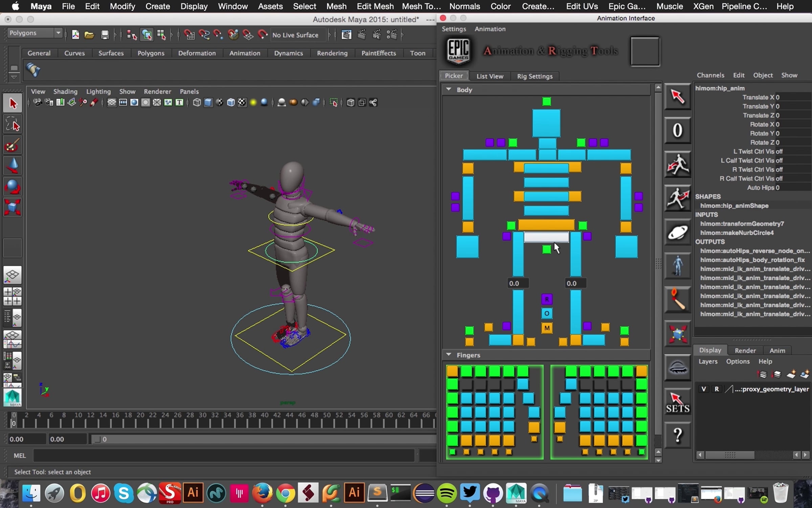Open Settings menu in Animation Interface

(x=454, y=29)
